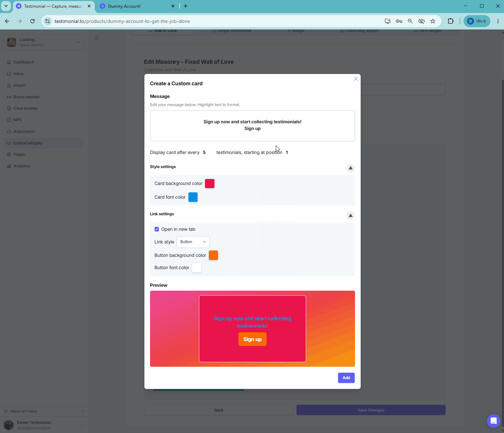
Task: Open the password key icon in address bar
Action: coord(399,21)
